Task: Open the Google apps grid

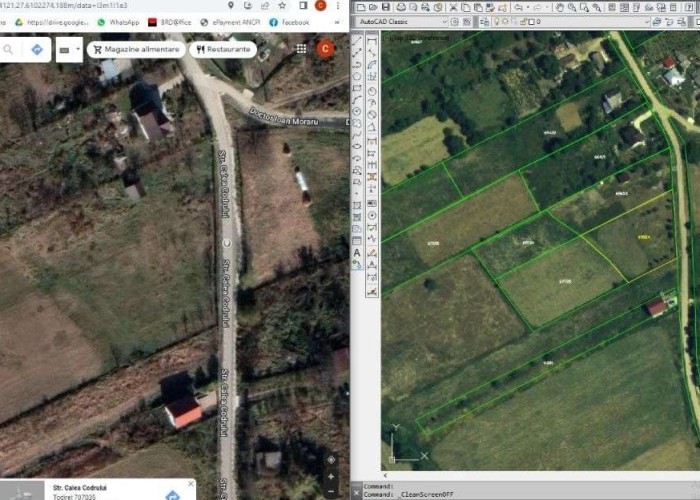Action: tap(301, 49)
